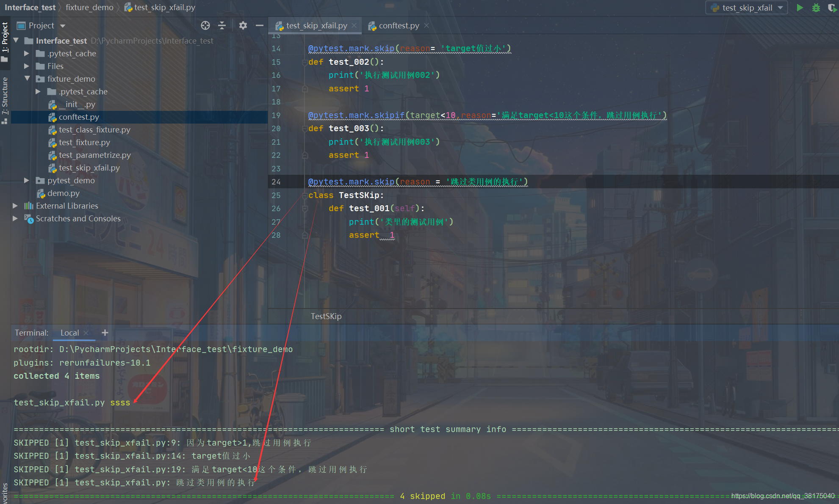Fold the TestSKip class at line 25
Screen dimensions: 839x504
[x=305, y=196]
